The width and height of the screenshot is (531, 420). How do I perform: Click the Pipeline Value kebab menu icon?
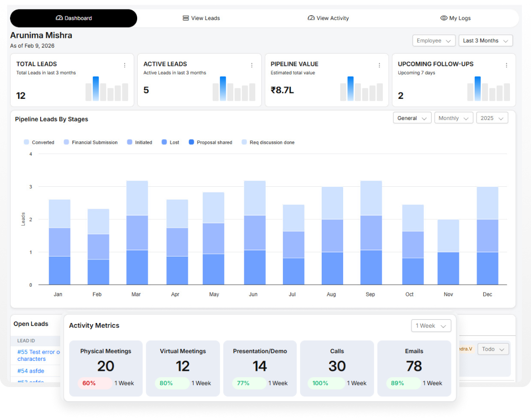(379, 65)
